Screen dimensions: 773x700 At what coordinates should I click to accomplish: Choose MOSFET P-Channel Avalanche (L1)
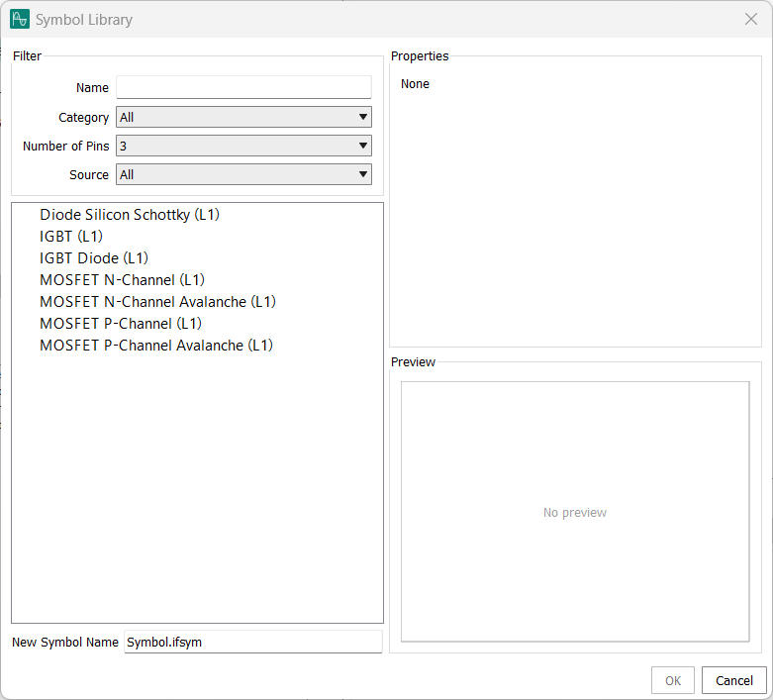pyautogui.click(x=156, y=345)
